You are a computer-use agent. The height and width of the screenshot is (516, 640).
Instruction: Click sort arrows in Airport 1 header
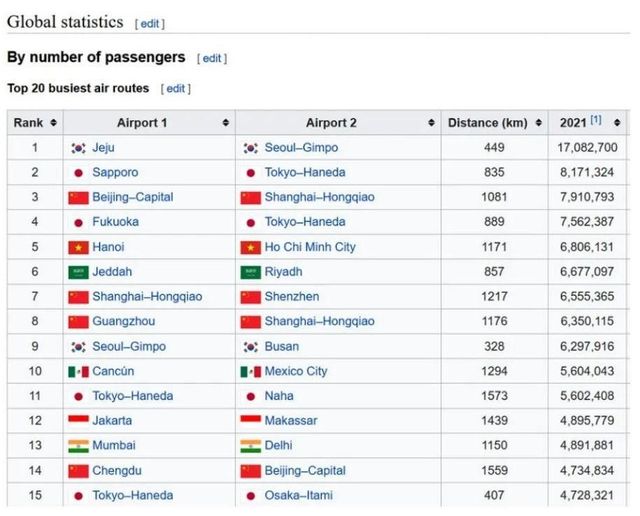pos(224,123)
